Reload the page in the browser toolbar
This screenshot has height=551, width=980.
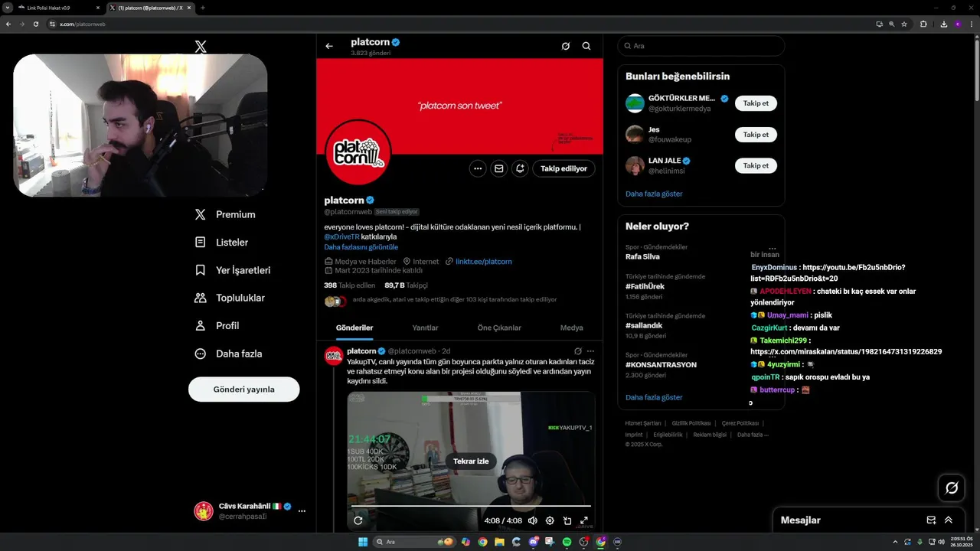(34, 24)
